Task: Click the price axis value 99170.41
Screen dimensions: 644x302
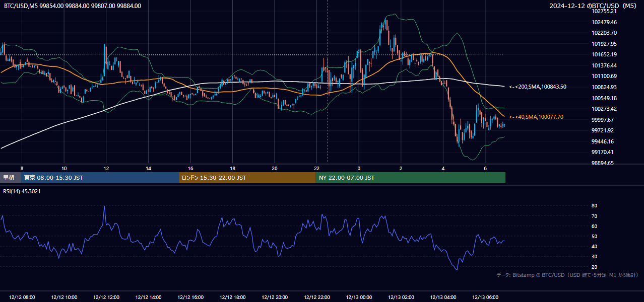Action: tap(603, 152)
